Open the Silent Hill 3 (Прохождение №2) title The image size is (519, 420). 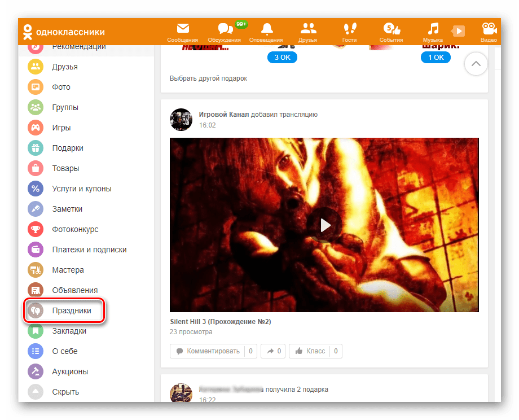pyautogui.click(x=221, y=322)
